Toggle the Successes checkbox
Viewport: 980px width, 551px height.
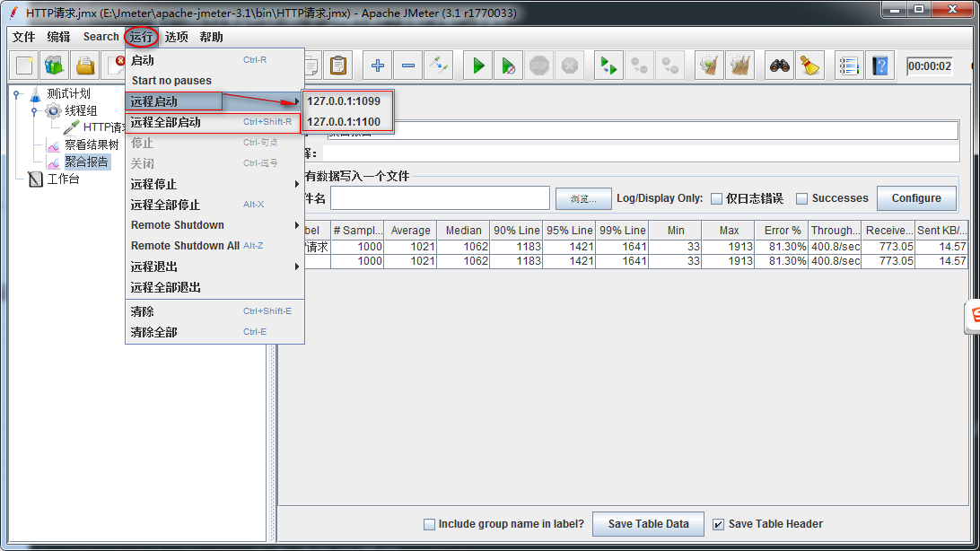click(x=802, y=198)
